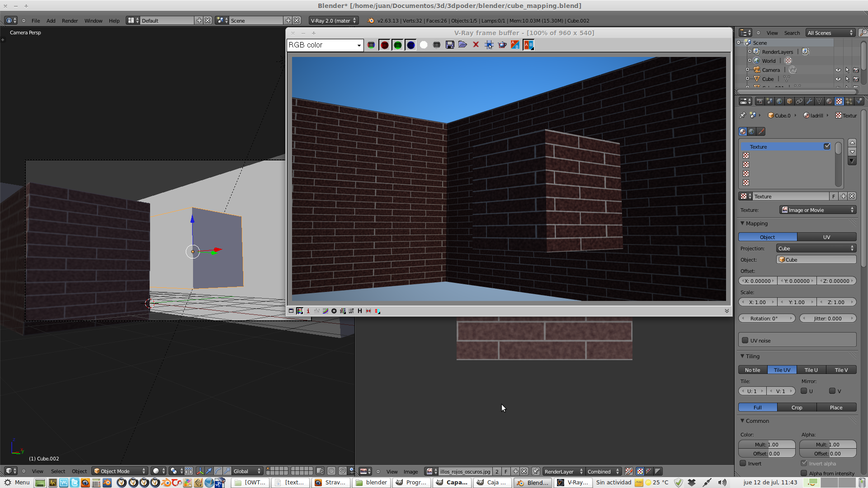Viewport: 868px width, 488px height.
Task: Click the Object field containing Cube
Action: point(816,260)
